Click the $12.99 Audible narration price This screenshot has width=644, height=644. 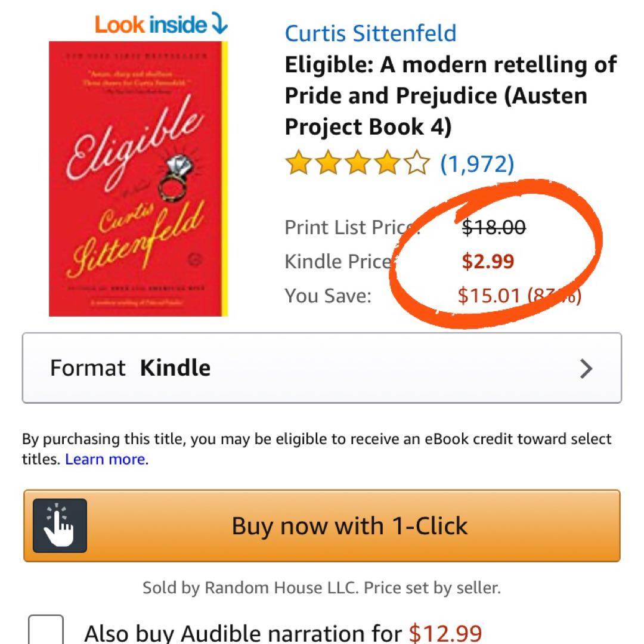click(x=445, y=633)
